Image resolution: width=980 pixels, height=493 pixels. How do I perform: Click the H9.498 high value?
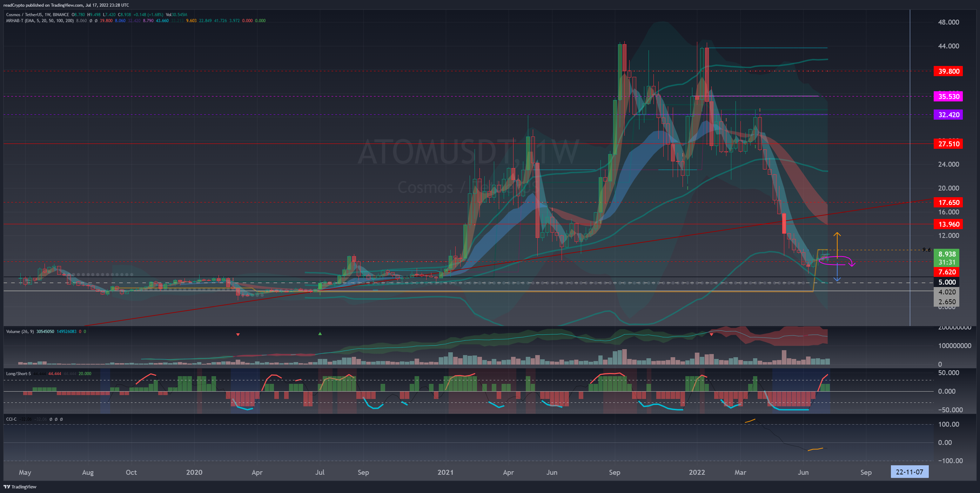94,14
